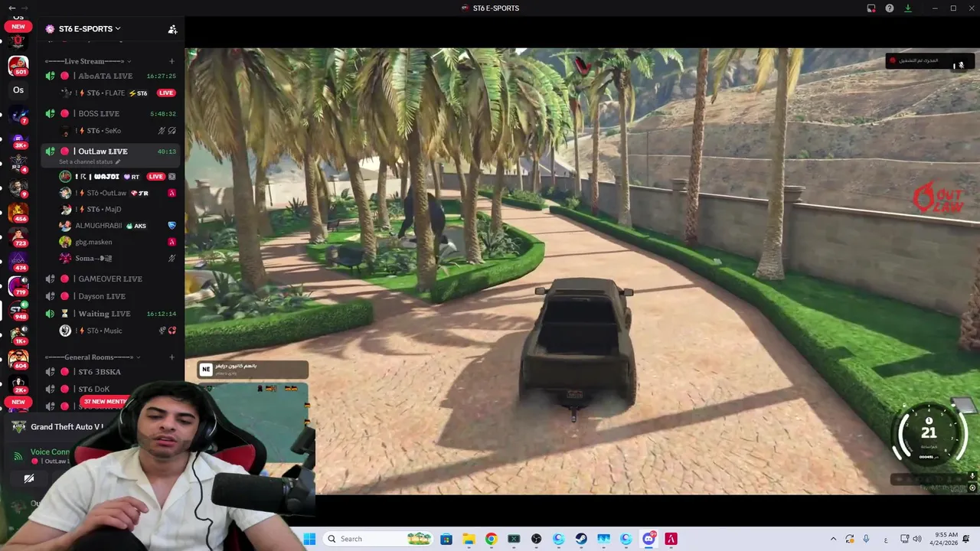Jump to the 37 new mentions
980x551 pixels.
(104, 402)
